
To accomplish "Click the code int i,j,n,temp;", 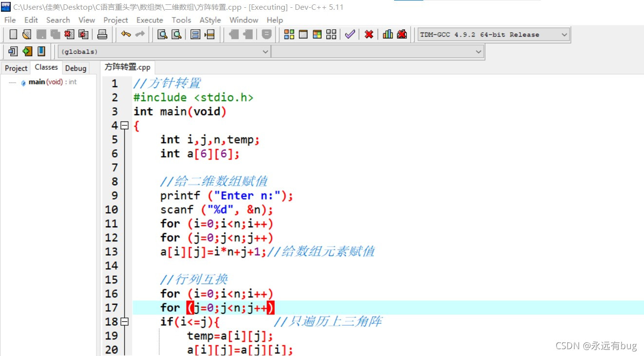I will pos(210,139).
